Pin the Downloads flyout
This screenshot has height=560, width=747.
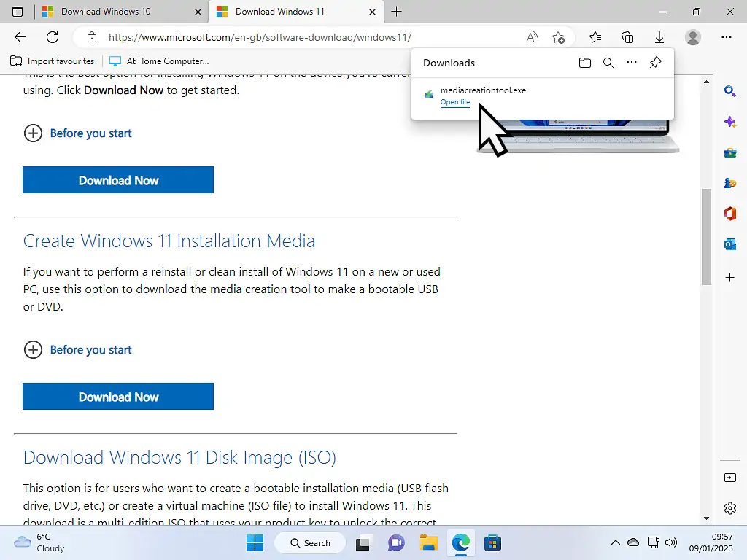pos(655,63)
